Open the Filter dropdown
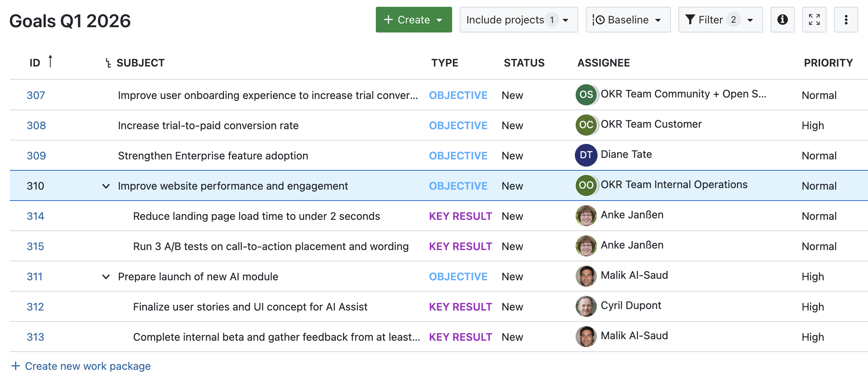The width and height of the screenshot is (868, 380). click(x=750, y=20)
